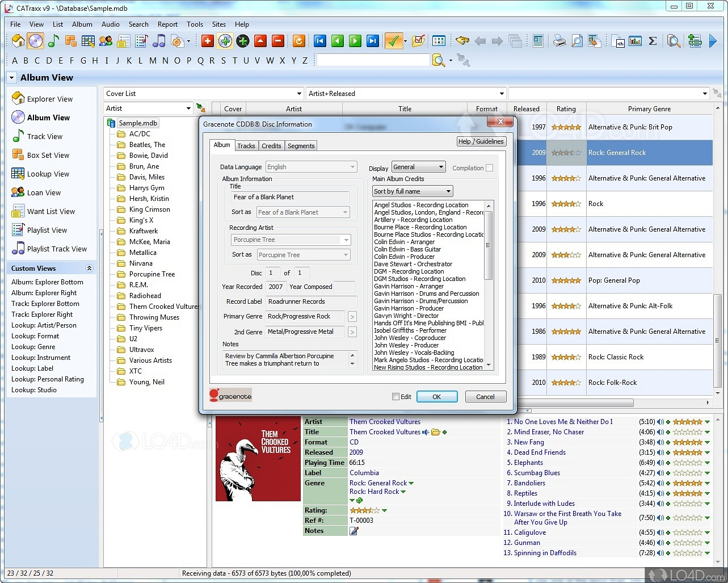Set rating stars for Mind Eraser track
The image size is (728, 583).
pyautogui.click(x=687, y=432)
